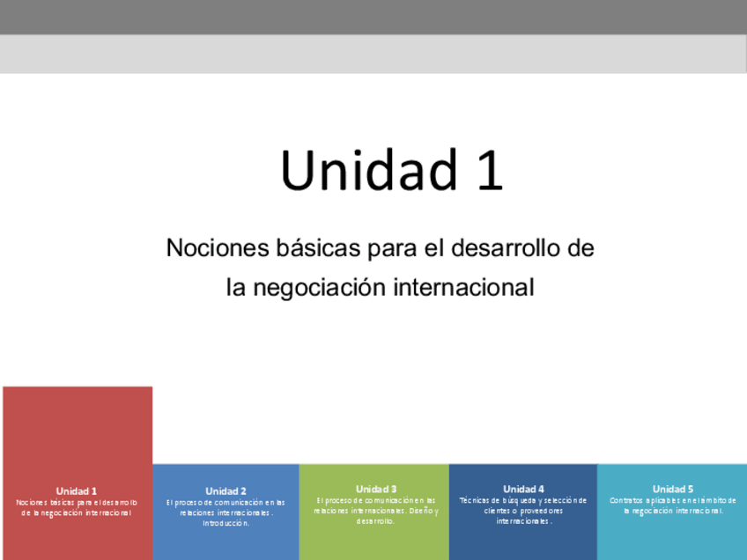
Task: Click the red color swatch block
Action: [78, 414]
